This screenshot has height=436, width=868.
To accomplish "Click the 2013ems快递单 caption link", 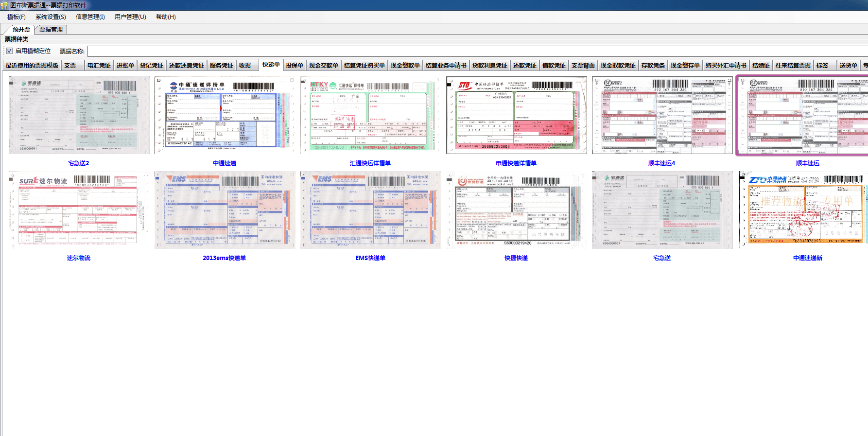I will [225, 258].
